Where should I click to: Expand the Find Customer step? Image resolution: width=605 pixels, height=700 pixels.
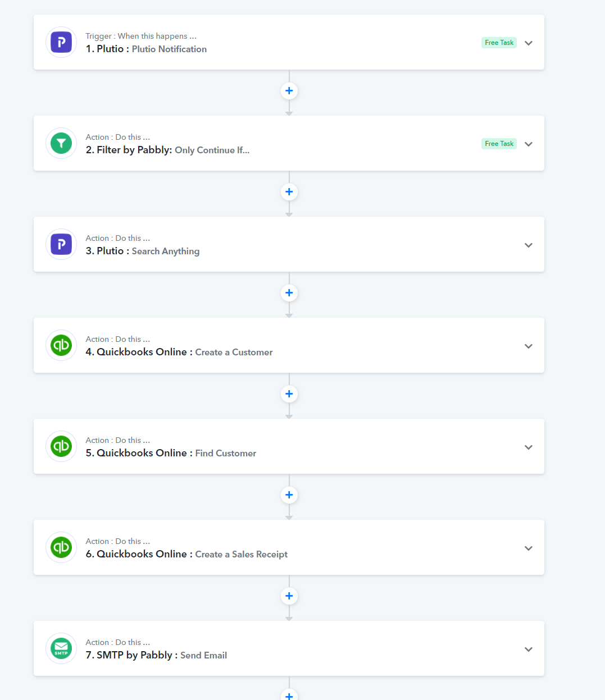(x=529, y=447)
